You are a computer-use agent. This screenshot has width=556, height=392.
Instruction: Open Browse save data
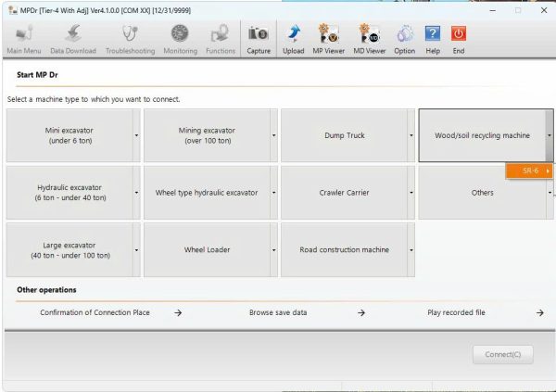point(307,312)
